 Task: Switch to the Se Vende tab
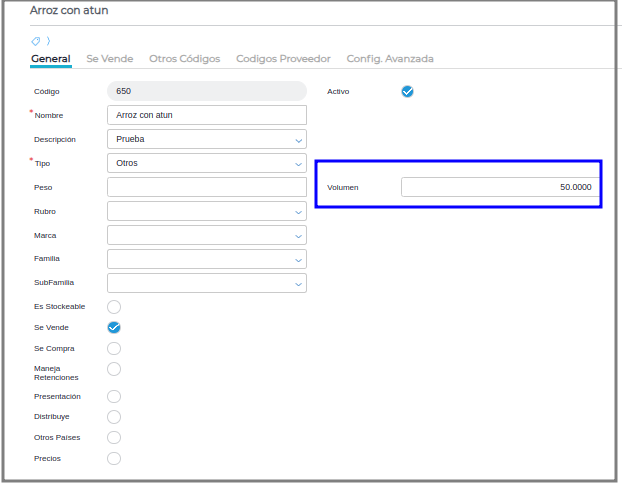click(x=109, y=59)
